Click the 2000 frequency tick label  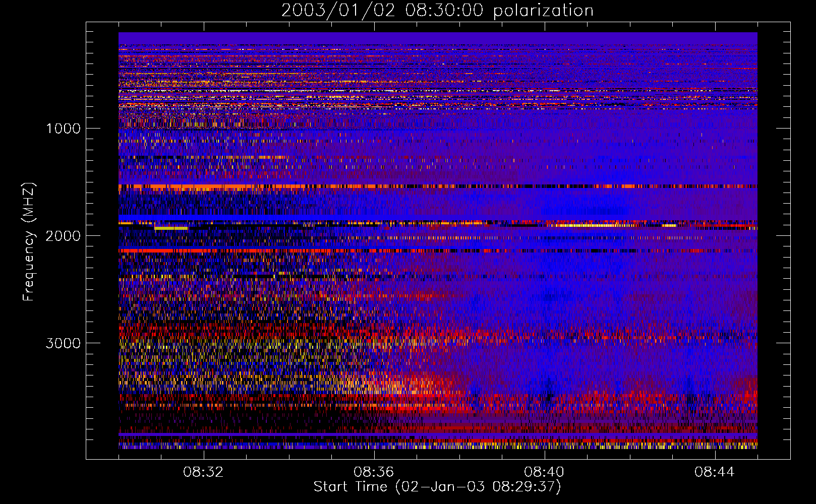63,236
